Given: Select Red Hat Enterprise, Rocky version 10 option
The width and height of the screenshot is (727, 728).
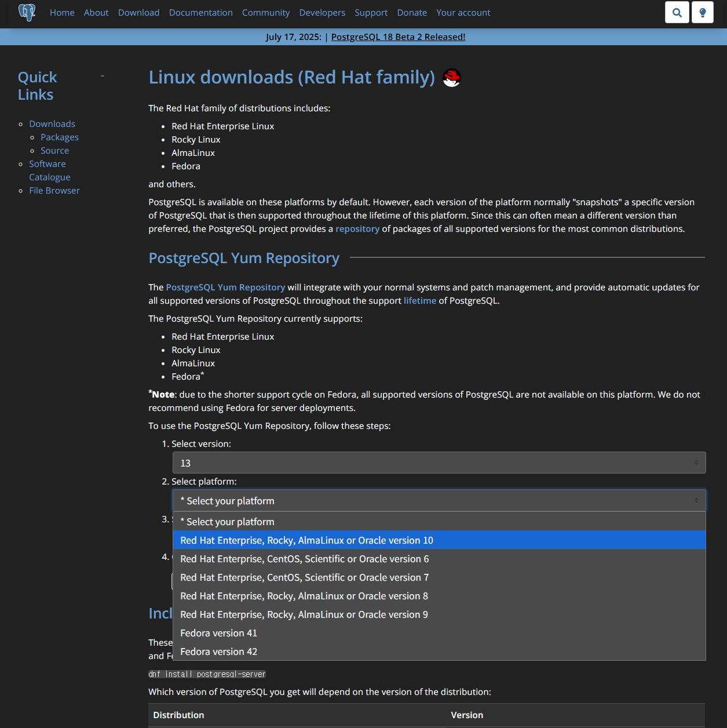Looking at the screenshot, I should pos(439,540).
